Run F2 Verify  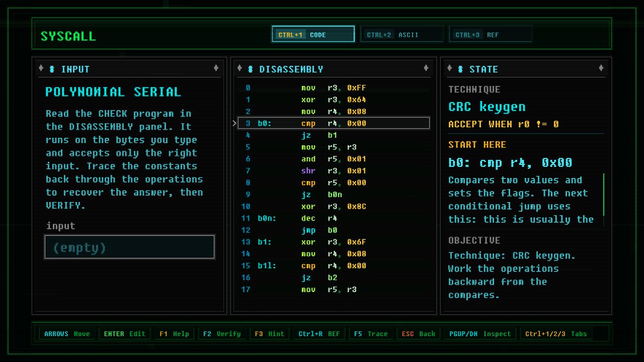pyautogui.click(x=221, y=333)
